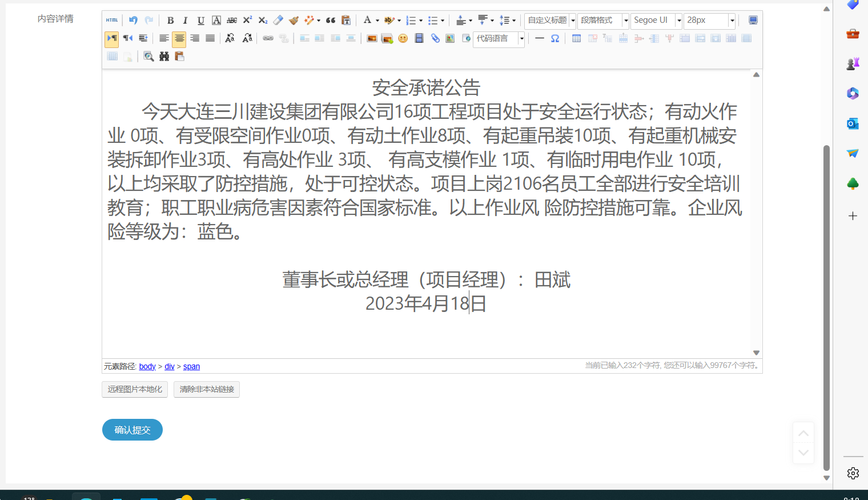The image size is (868, 500).
Task: Justify text on both sides
Action: (210, 38)
